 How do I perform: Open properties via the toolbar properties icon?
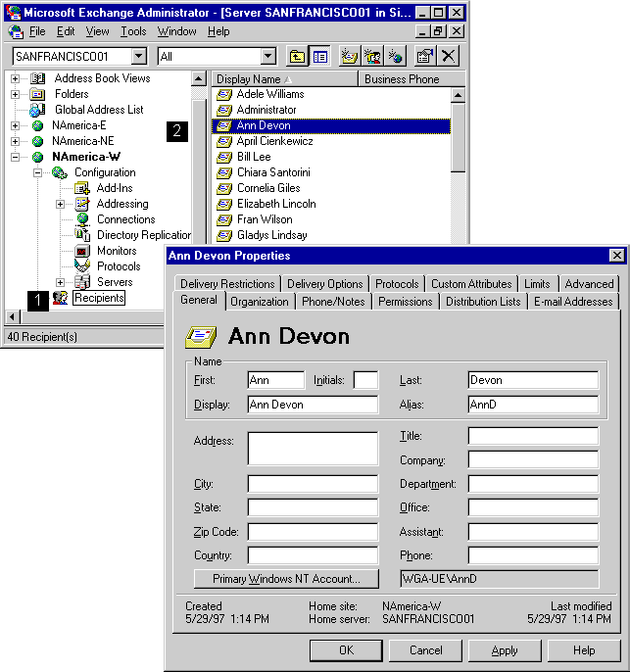point(424,56)
